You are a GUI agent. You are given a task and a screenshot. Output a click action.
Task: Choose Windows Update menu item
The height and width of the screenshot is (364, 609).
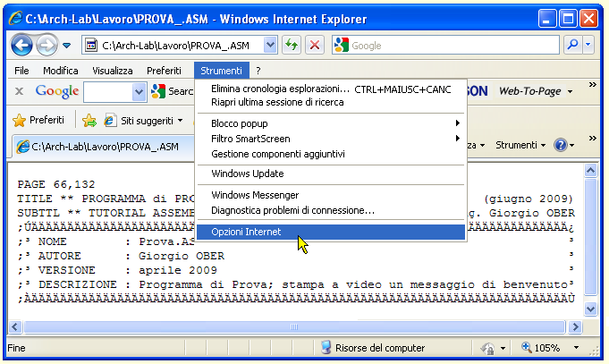tap(331, 174)
